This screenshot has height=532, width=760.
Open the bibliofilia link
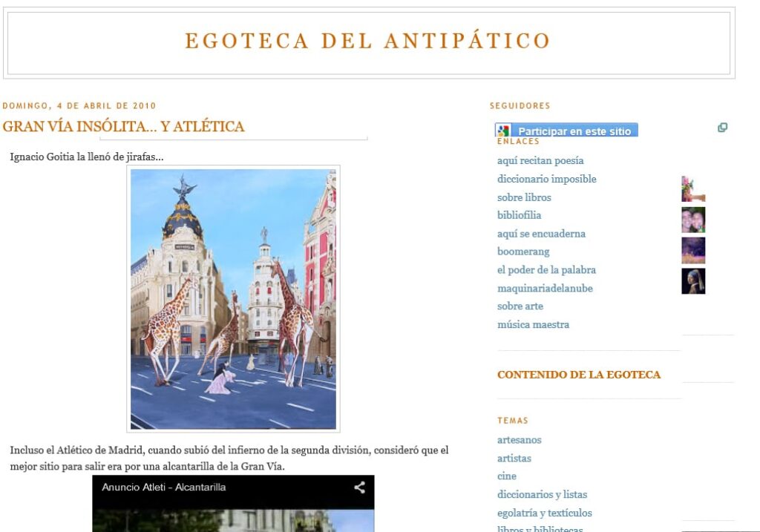[x=519, y=216]
